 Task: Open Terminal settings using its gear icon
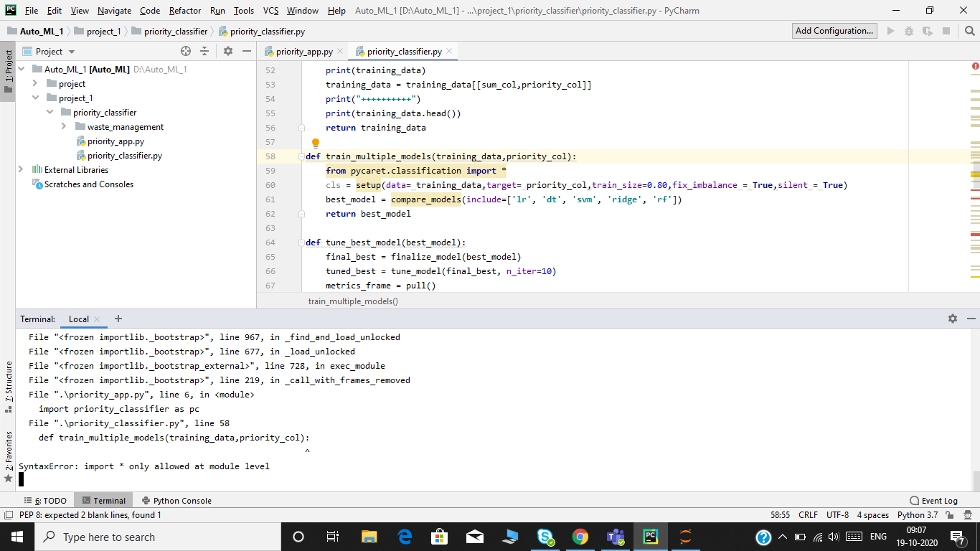[x=953, y=319]
